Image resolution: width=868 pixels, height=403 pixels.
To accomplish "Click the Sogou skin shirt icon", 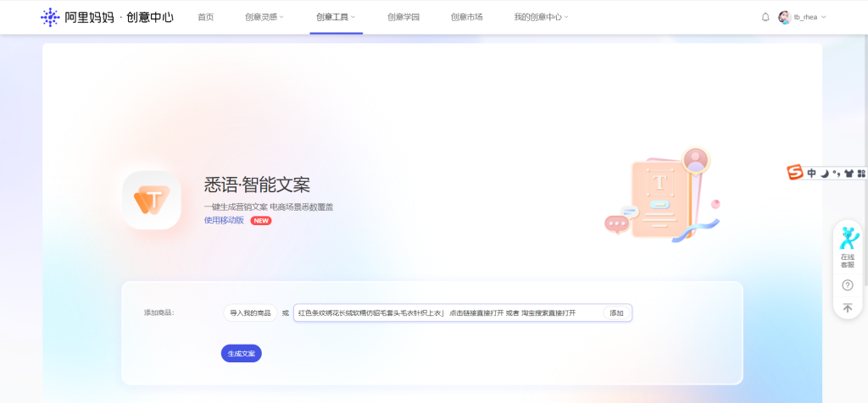I will pos(849,174).
